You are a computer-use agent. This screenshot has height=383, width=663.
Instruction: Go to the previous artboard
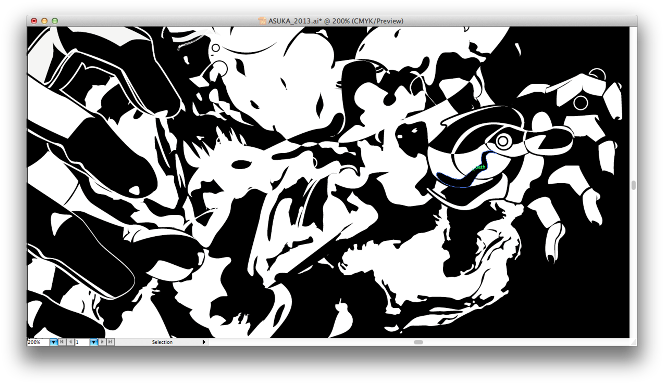coord(71,342)
